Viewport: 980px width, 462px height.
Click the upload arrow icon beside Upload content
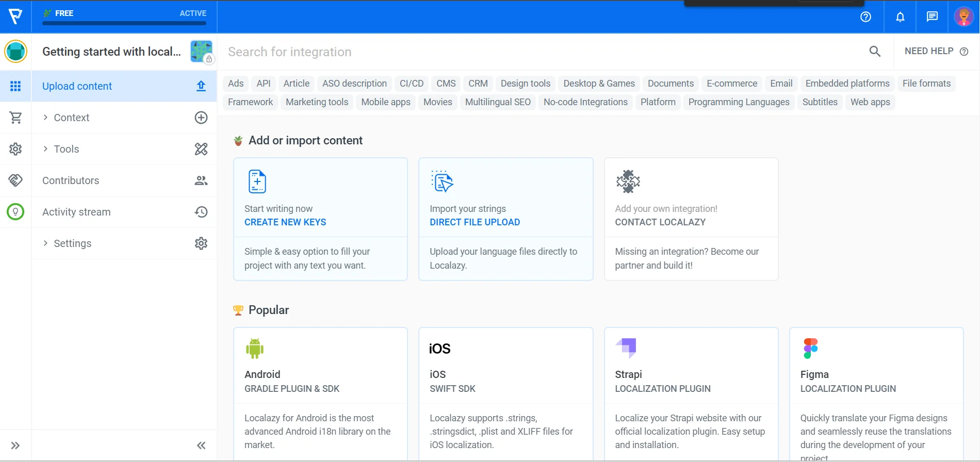(201, 86)
